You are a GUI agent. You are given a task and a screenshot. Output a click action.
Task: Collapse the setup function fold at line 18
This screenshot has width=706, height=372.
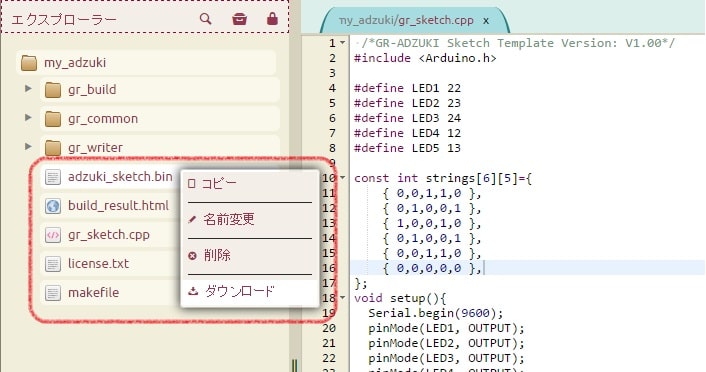click(343, 298)
